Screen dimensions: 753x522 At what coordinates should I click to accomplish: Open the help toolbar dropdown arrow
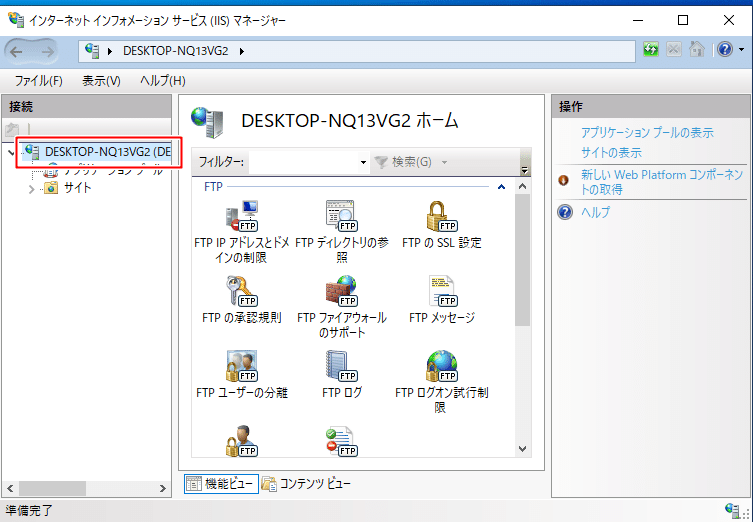[741, 49]
